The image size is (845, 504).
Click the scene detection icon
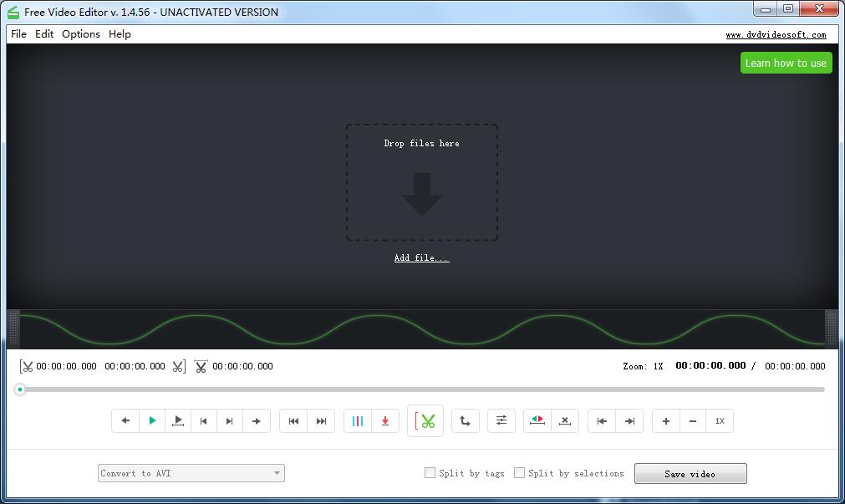359,420
